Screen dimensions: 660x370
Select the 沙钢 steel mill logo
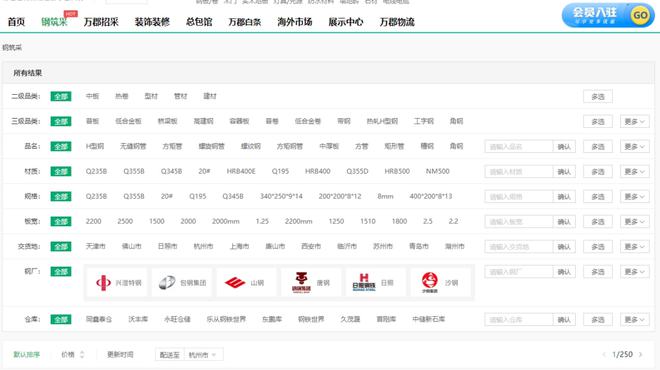440,282
